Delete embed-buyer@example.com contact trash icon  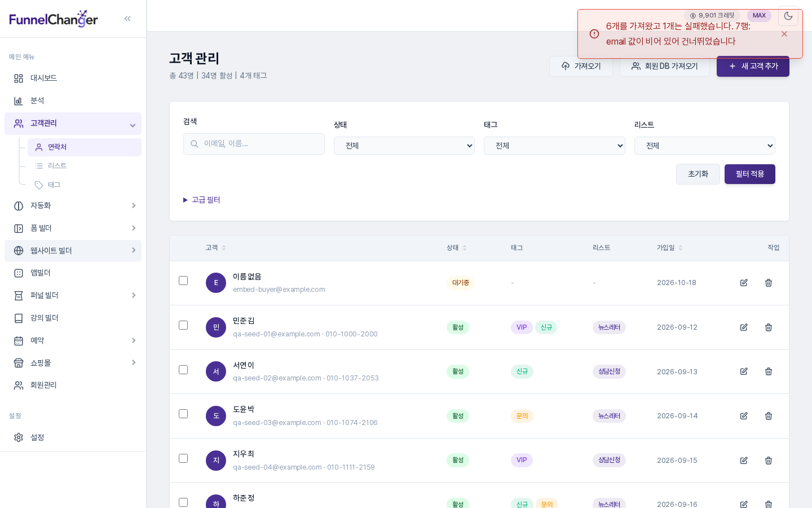(769, 283)
